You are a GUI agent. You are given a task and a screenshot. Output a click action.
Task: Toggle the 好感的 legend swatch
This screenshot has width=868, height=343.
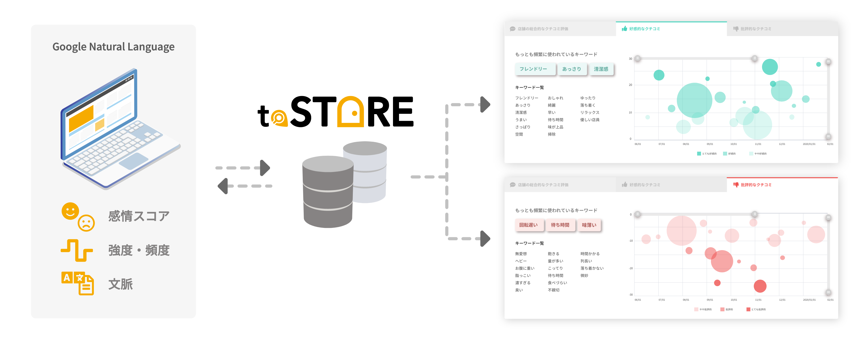click(725, 154)
